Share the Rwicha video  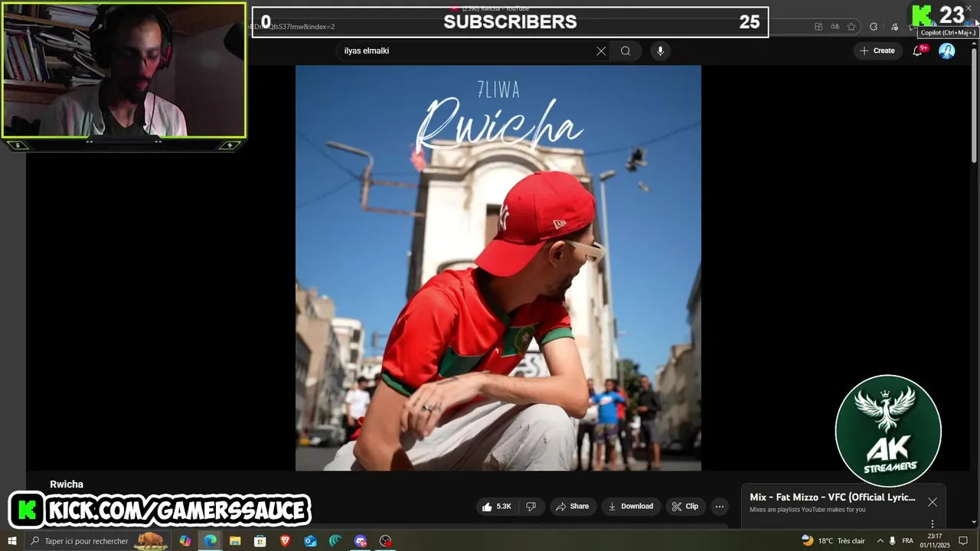click(x=572, y=507)
